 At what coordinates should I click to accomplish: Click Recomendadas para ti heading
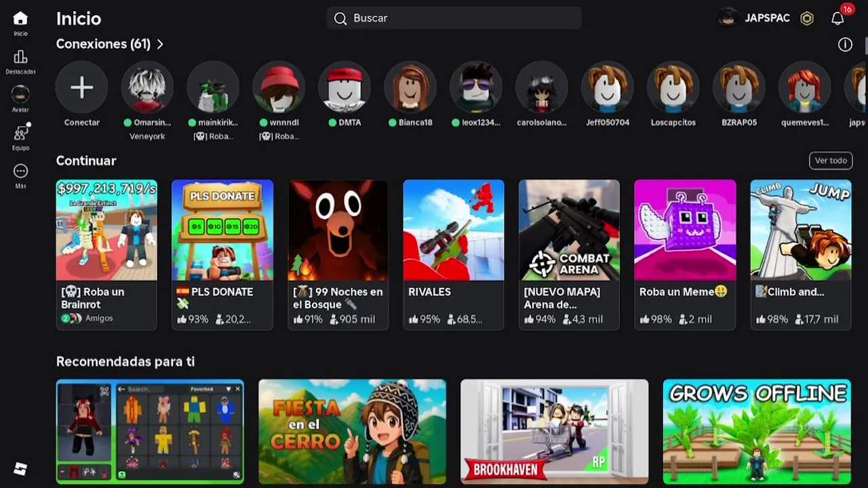(x=125, y=361)
